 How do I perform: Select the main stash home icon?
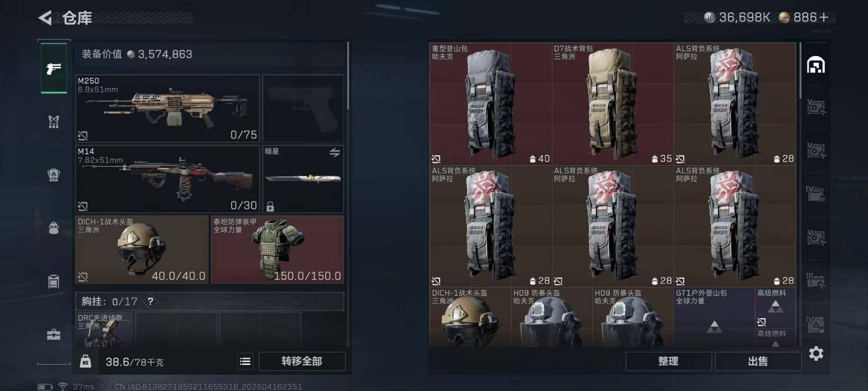(816, 65)
